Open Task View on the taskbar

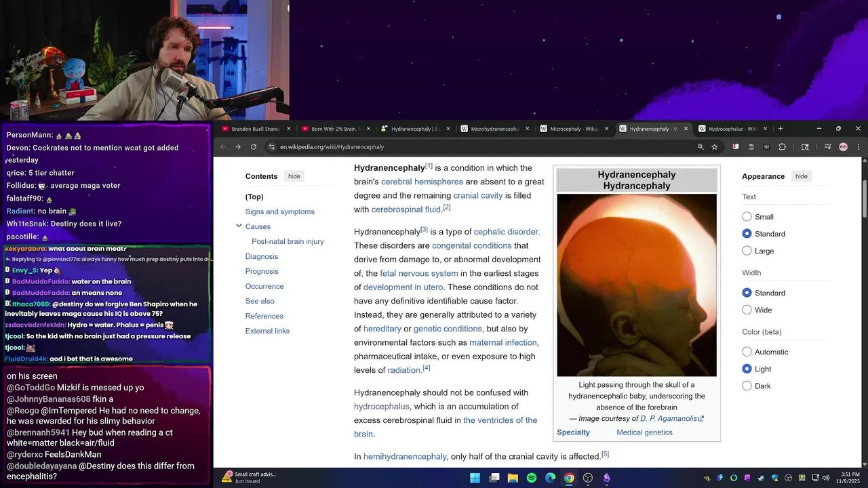(494, 478)
